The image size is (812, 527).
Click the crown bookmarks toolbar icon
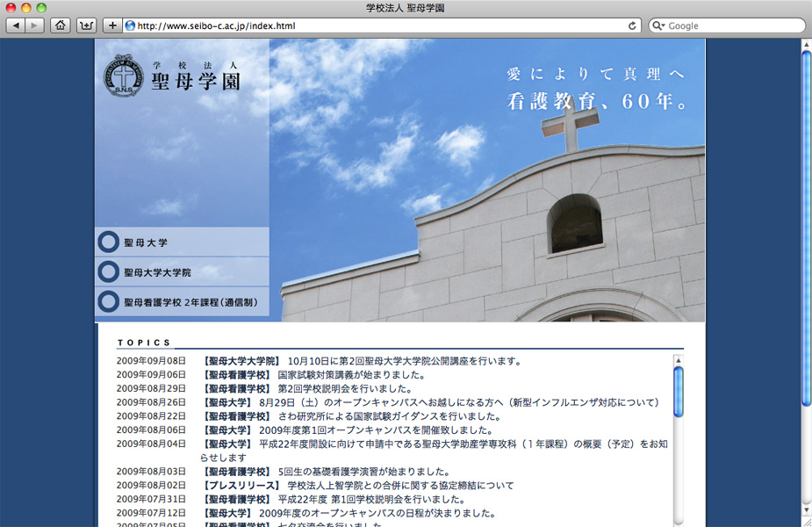click(x=86, y=25)
